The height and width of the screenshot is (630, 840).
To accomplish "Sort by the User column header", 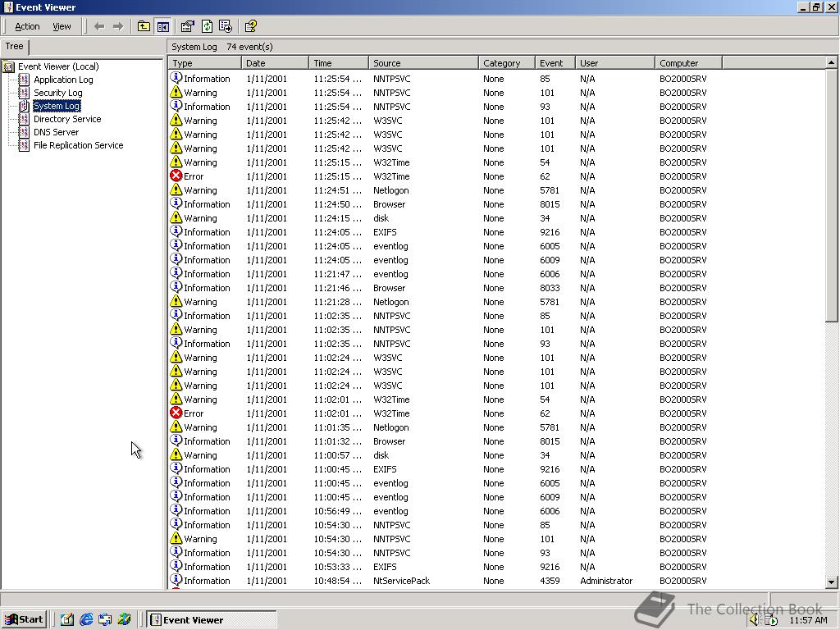I will pos(615,62).
